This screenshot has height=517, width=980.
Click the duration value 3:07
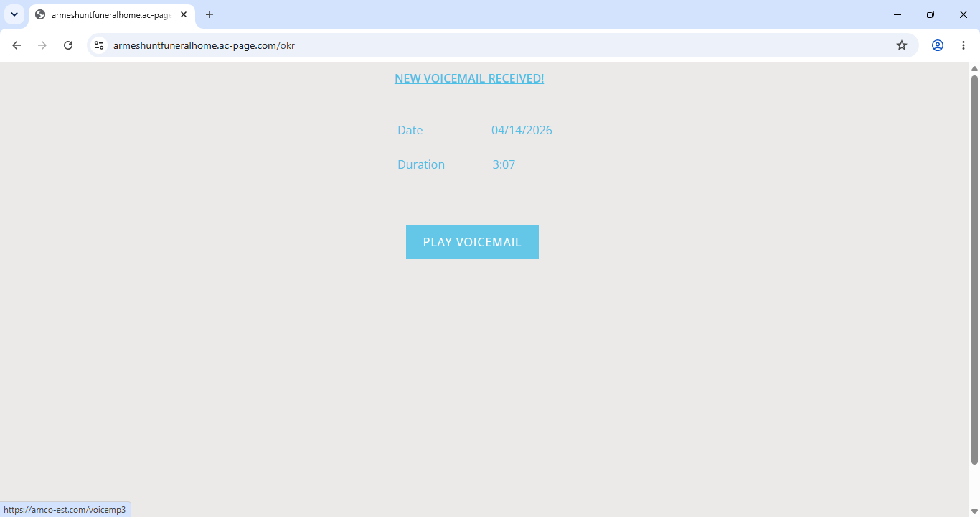coord(504,164)
